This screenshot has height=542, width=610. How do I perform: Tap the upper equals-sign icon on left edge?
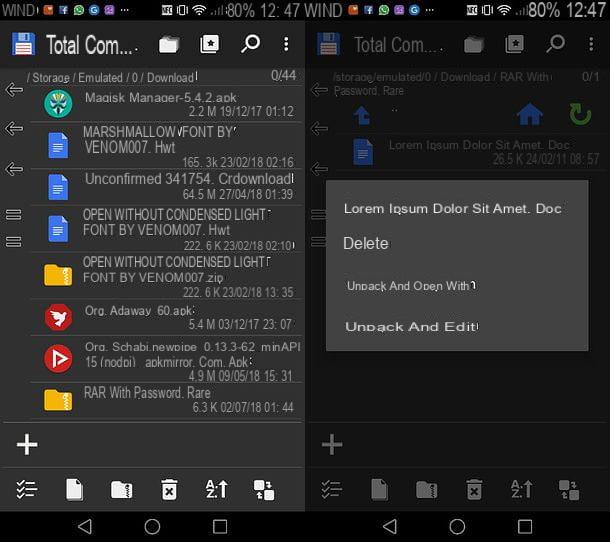14,214
